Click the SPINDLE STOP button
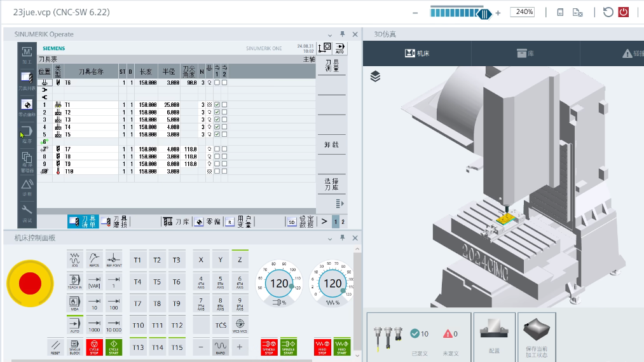644x362 pixels. pos(269,347)
